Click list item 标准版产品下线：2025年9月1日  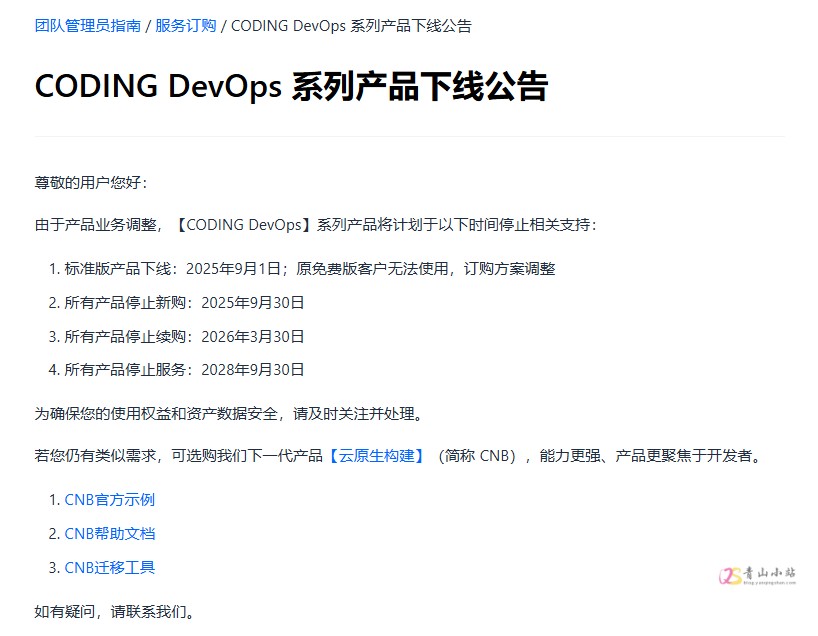[x=310, y=268]
